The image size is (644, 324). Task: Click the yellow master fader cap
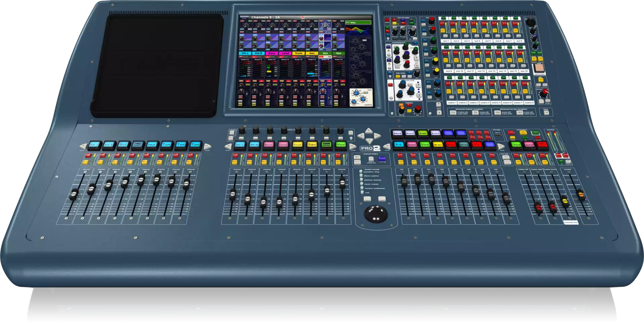point(565,201)
